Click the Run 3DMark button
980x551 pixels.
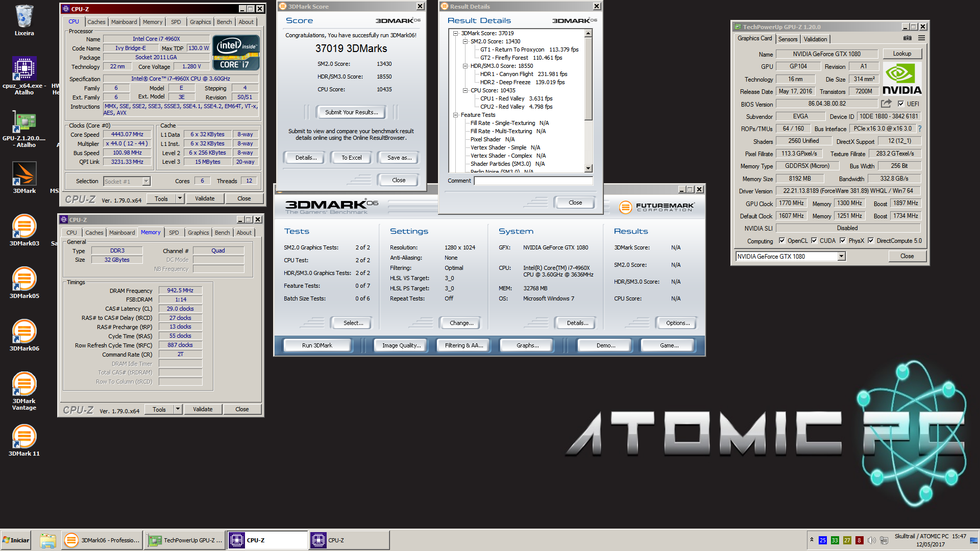[317, 345]
